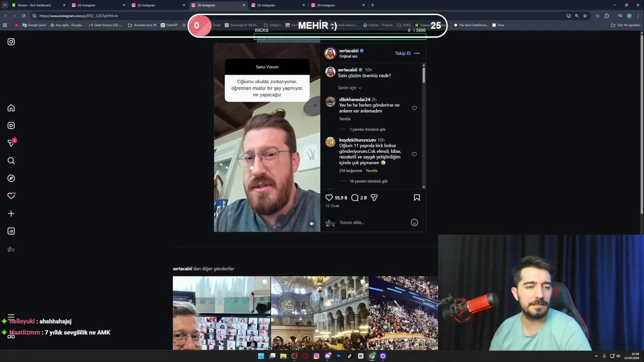The image size is (644, 362).
Task: Click the 'Orijinal ses' audio link
Action: pos(348,56)
